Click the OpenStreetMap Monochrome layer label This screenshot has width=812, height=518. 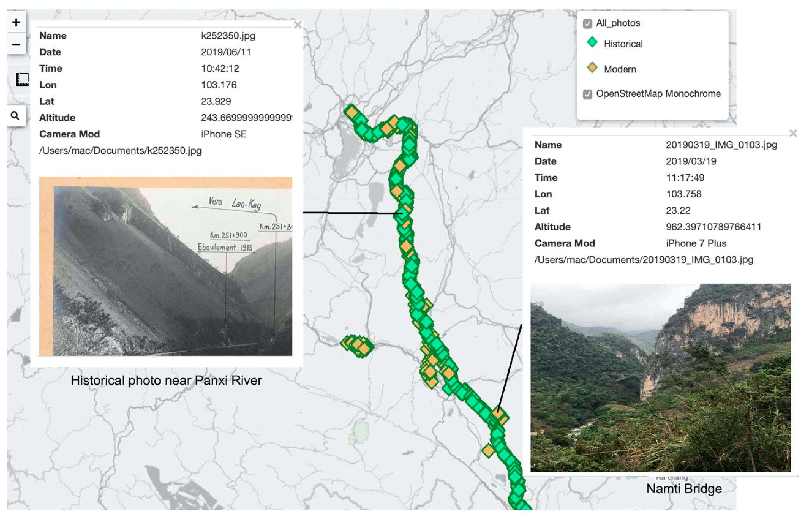[x=658, y=94]
